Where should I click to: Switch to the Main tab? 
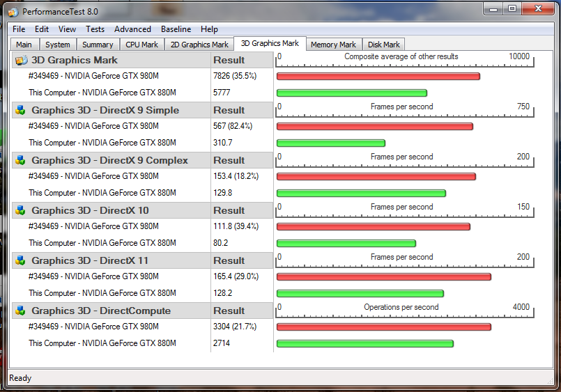click(24, 45)
